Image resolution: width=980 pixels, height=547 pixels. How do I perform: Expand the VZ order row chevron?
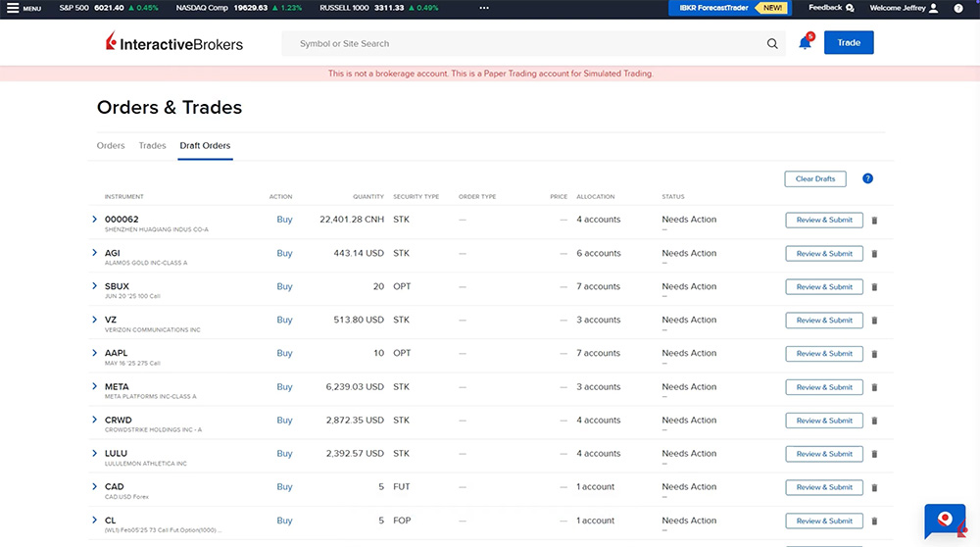pos(95,320)
